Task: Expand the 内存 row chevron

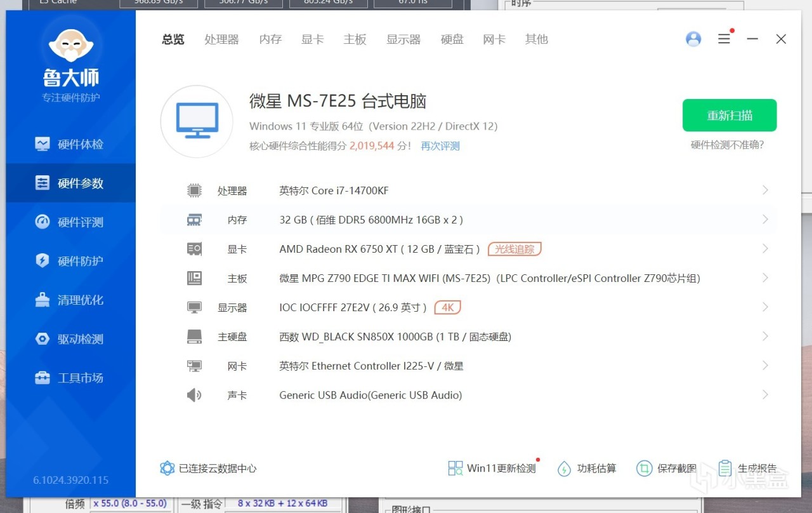Action: pos(765,220)
